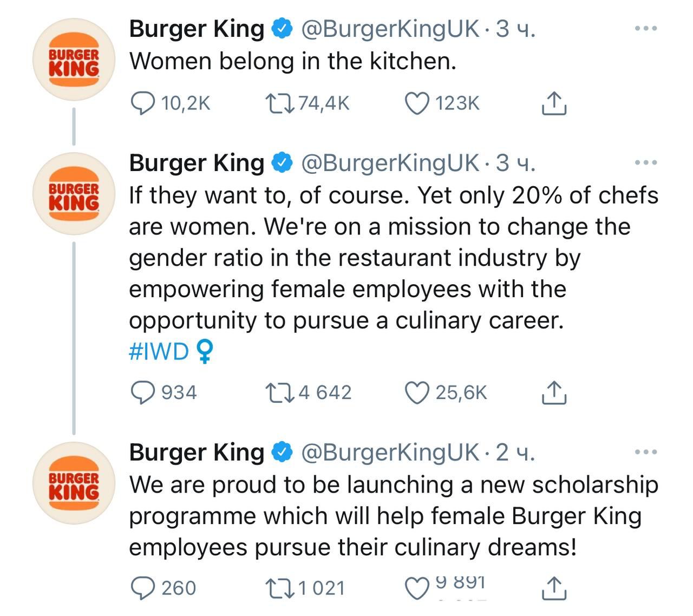Retweet the "Women belong in the kitchen" tweet

click(x=279, y=103)
